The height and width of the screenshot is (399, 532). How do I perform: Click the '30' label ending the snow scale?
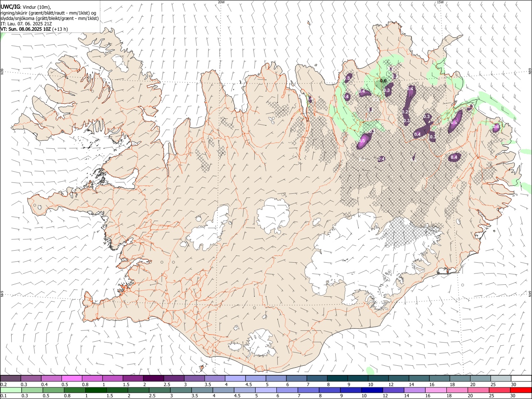(514, 384)
